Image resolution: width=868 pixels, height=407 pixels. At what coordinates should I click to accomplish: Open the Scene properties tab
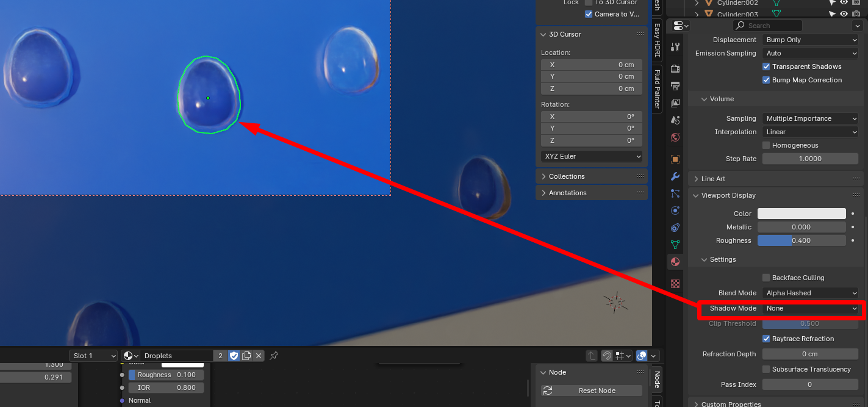click(x=675, y=120)
